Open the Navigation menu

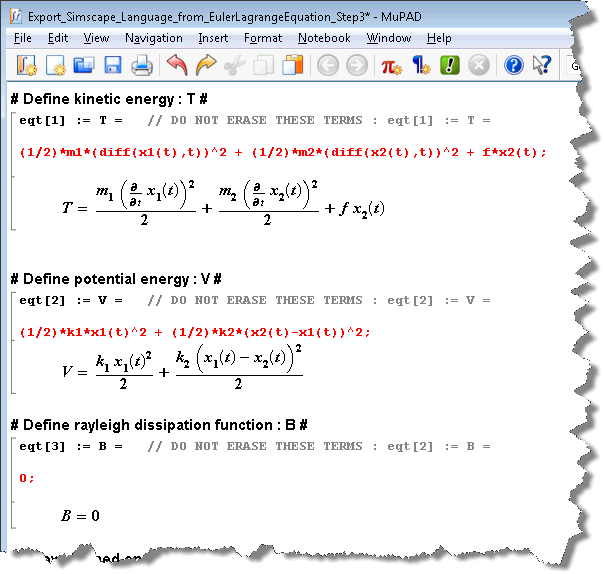tap(153, 38)
